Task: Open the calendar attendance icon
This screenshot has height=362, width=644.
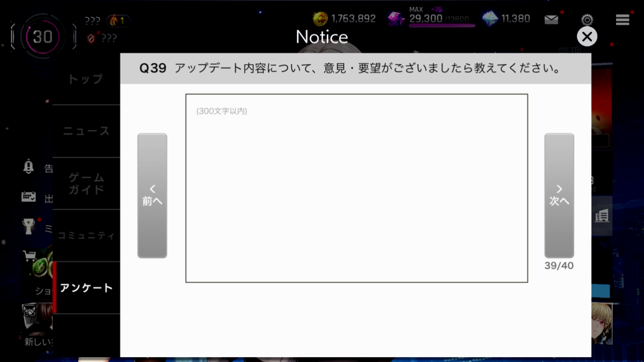Action: (x=28, y=197)
